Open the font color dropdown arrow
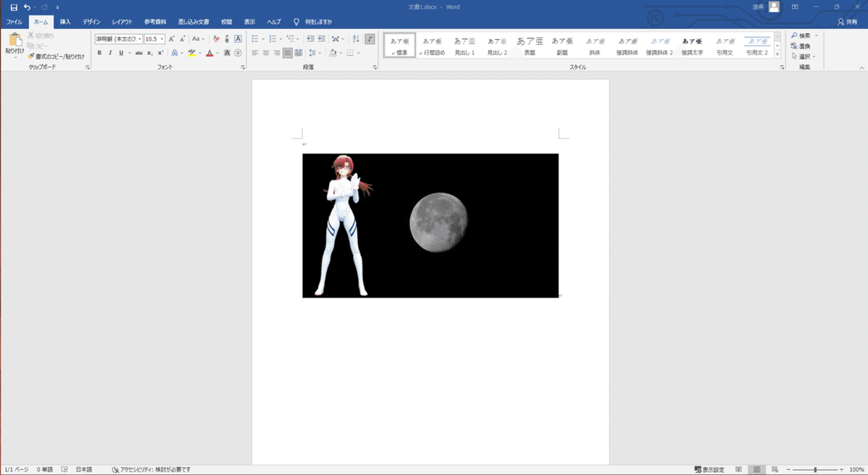Viewport: 868px width, 475px height. (x=216, y=53)
